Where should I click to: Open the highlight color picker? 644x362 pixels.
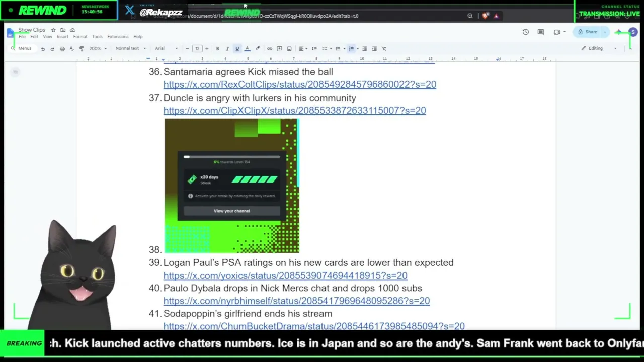258,49
